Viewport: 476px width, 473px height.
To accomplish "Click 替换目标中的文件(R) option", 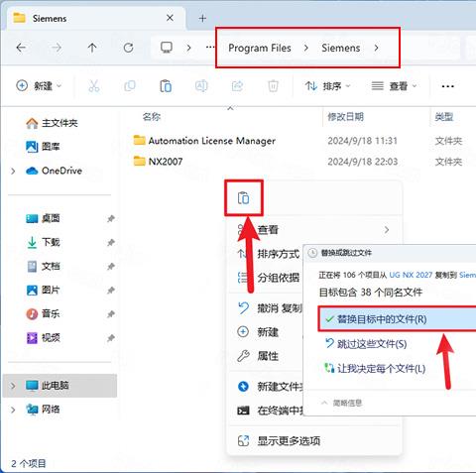I will (x=397, y=319).
